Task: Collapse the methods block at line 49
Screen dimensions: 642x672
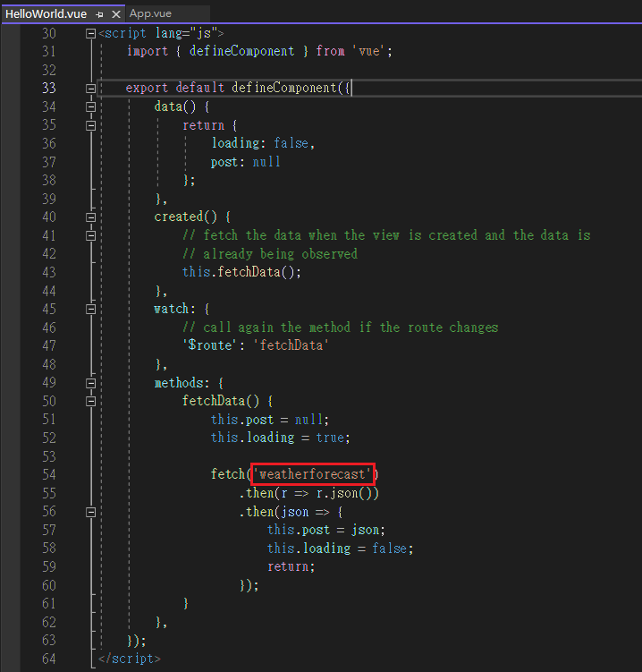Action: [x=90, y=383]
